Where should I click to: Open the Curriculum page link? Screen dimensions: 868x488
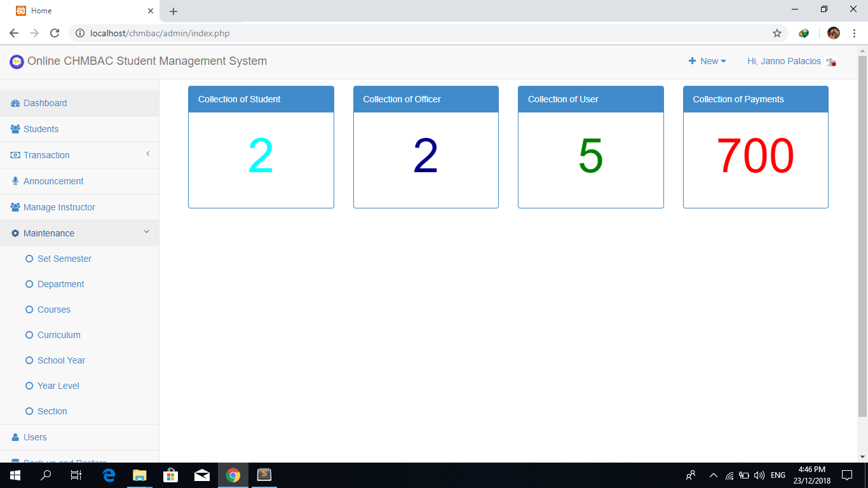[x=58, y=335]
